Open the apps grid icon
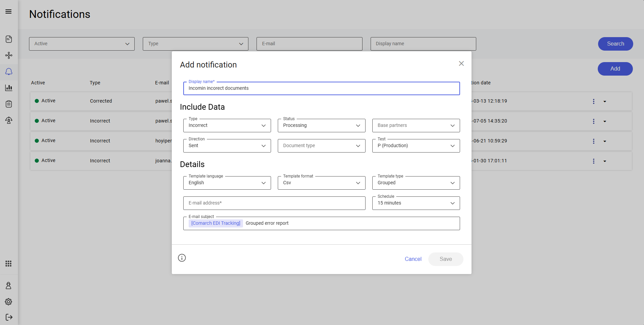This screenshot has width=644, height=325. [9, 264]
